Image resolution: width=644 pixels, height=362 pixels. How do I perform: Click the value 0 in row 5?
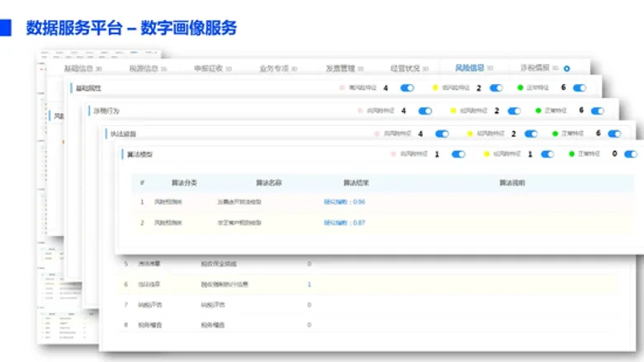310,264
